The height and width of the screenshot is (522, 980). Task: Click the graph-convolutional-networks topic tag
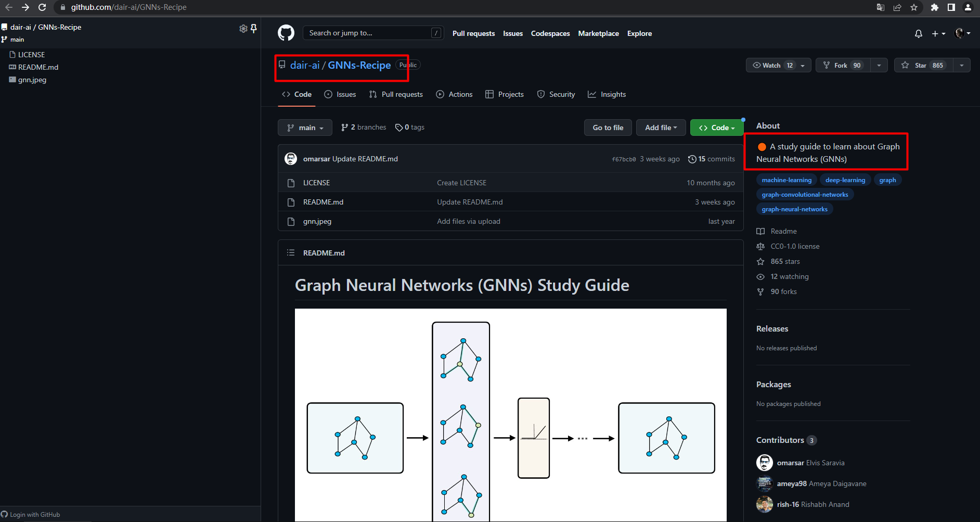coord(805,195)
